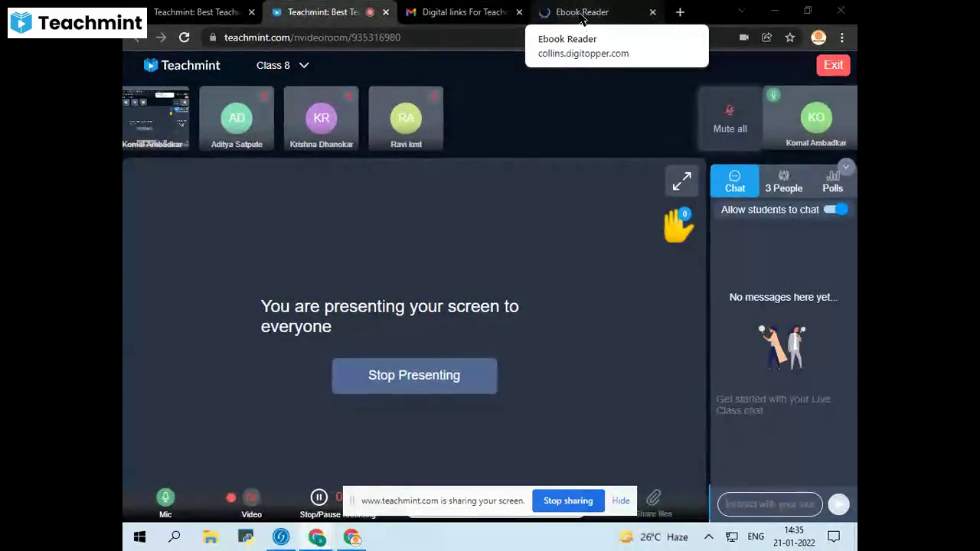This screenshot has width=980, height=551.
Task: Click Stop sharing in the banner
Action: click(x=568, y=500)
